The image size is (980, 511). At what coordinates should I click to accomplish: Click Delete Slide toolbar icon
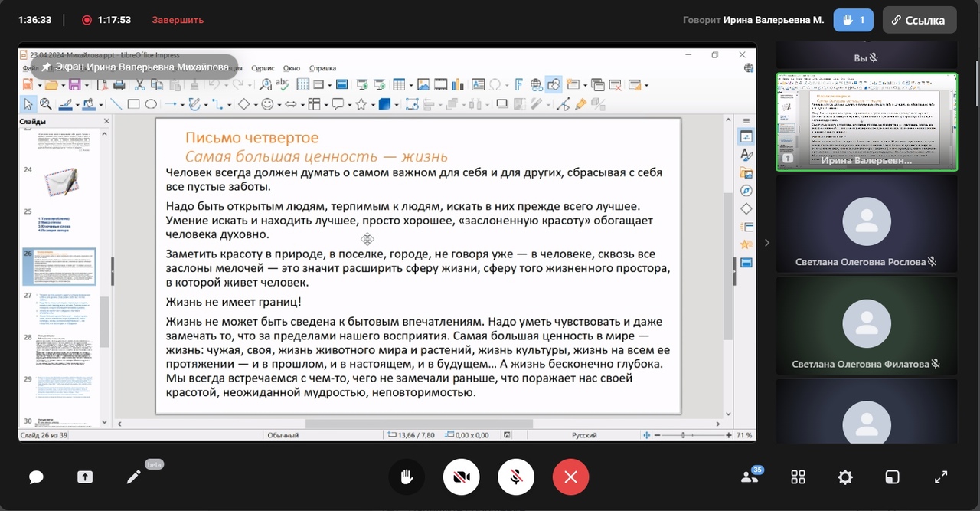tap(616, 85)
